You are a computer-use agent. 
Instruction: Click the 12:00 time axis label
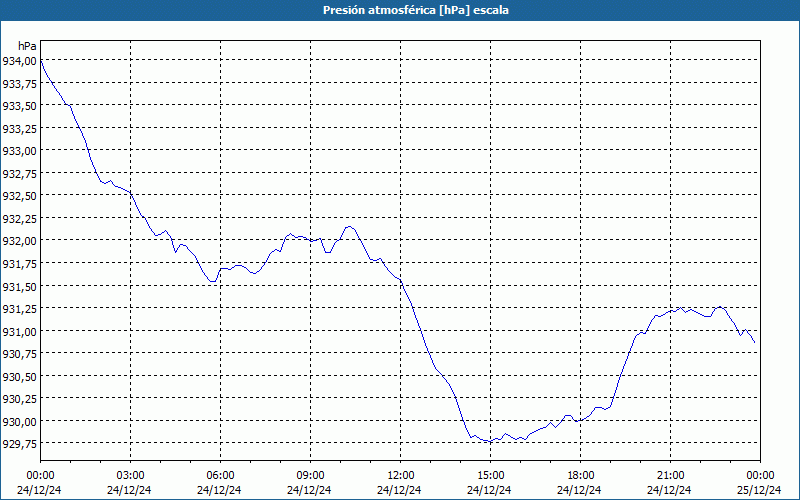point(401,476)
